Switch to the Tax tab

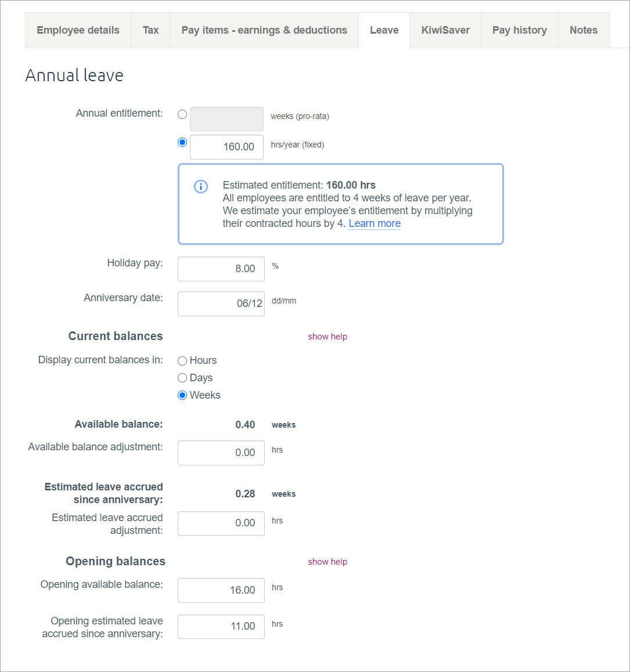click(x=150, y=30)
